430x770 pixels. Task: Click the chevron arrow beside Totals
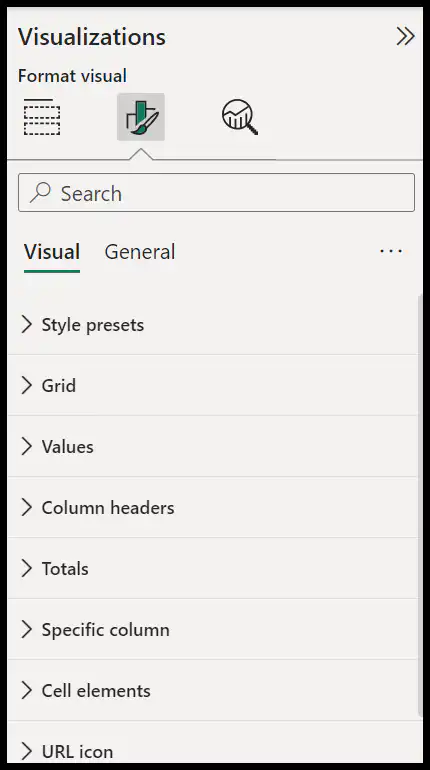(27, 569)
